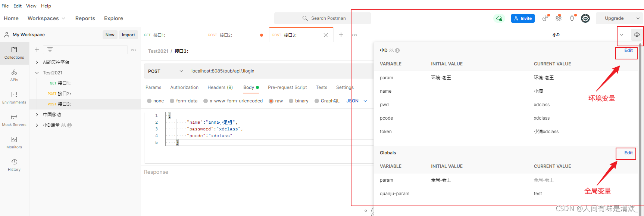Open tab bar more options ellipsis
The width and height of the screenshot is (644, 216).
click(354, 35)
